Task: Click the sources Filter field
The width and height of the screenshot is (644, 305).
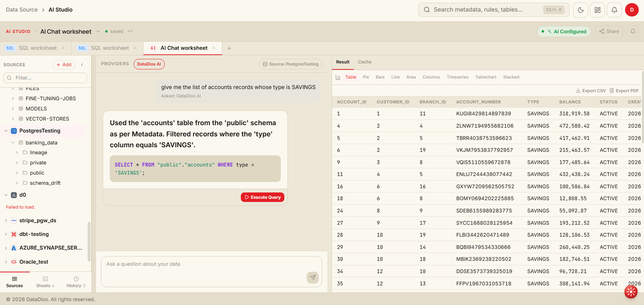Action: point(45,78)
